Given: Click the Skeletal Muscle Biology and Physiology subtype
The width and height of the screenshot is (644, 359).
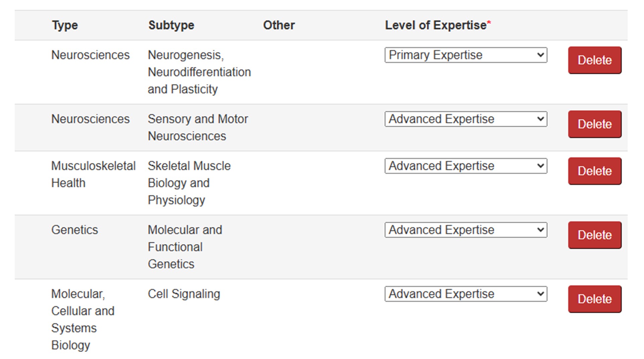Looking at the screenshot, I should 189,183.
